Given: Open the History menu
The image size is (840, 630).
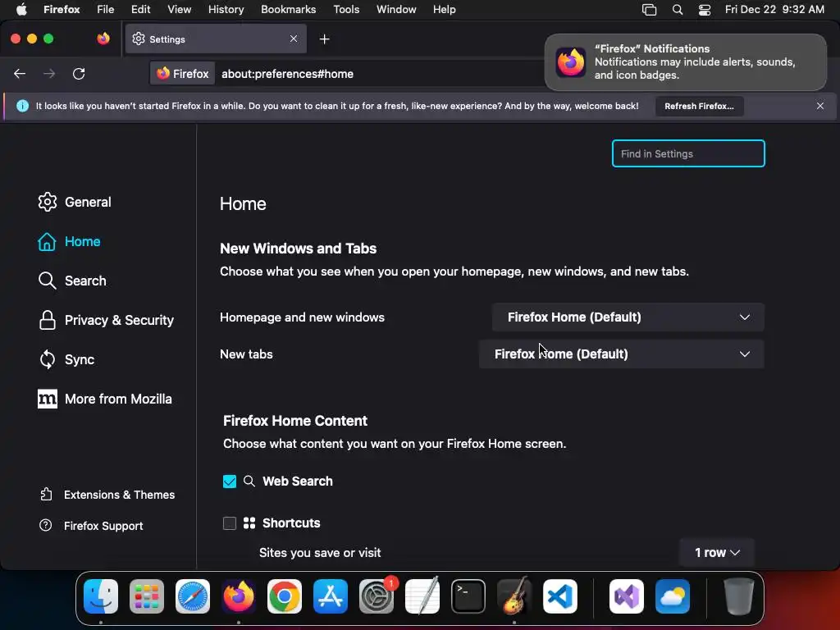Looking at the screenshot, I should (226, 10).
